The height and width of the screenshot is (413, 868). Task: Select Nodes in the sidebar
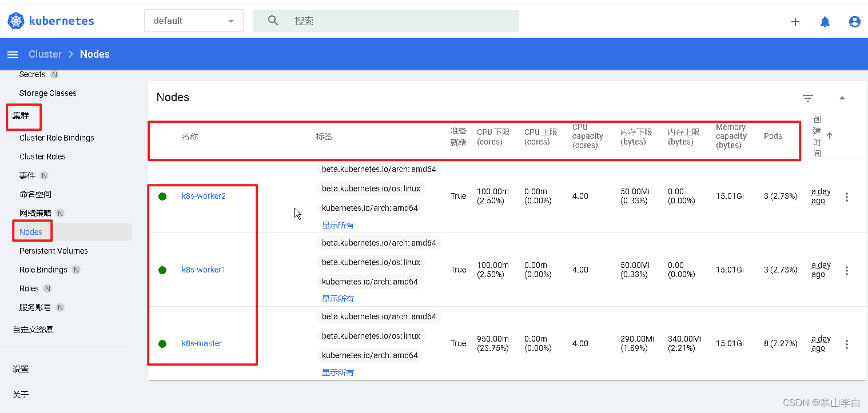(31, 232)
